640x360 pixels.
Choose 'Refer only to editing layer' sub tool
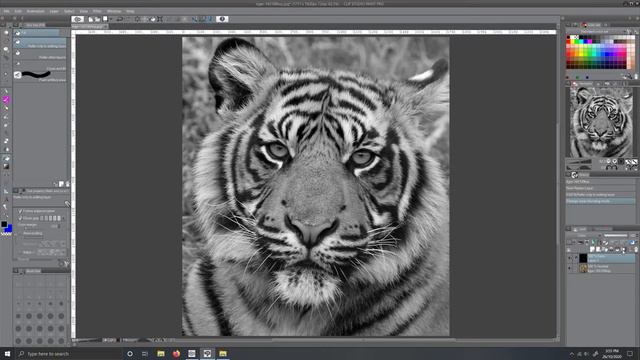[x=40, y=43]
